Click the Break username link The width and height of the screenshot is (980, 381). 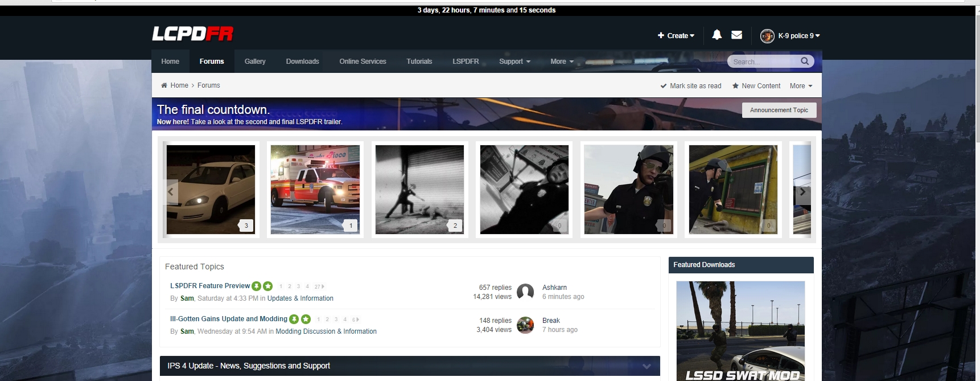click(551, 321)
